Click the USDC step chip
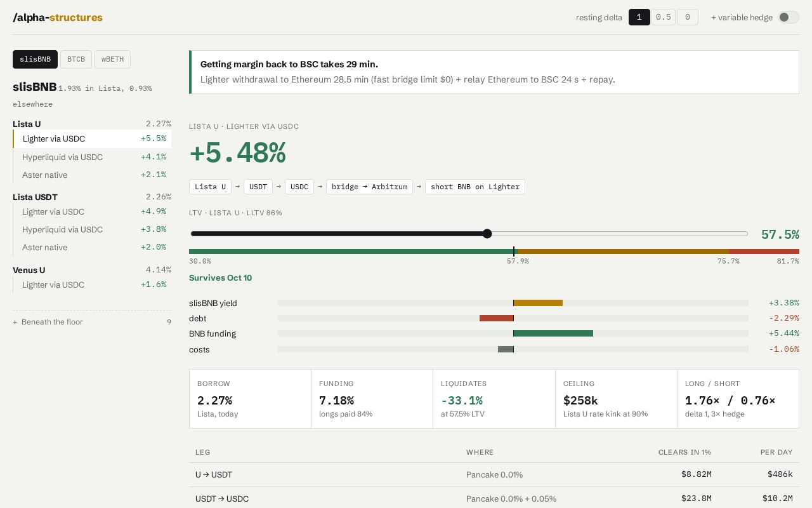This screenshot has width=812, height=508. pyautogui.click(x=299, y=187)
